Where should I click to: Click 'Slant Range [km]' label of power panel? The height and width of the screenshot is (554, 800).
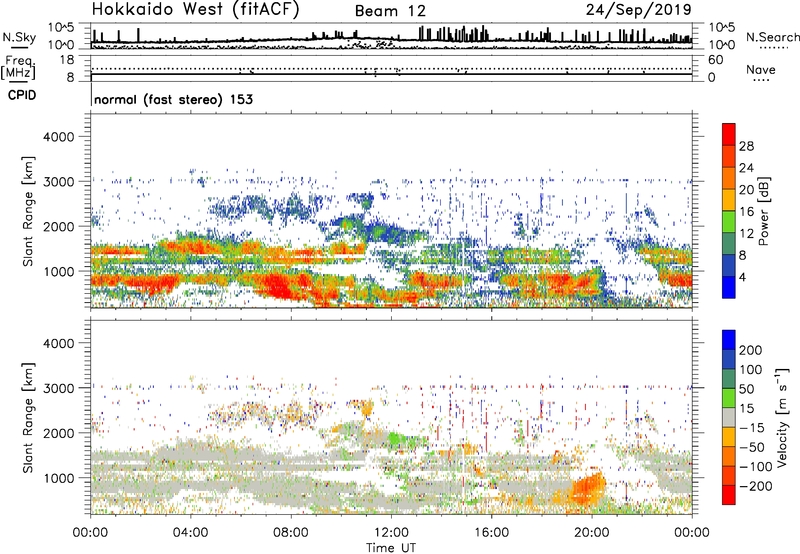[x=28, y=211]
